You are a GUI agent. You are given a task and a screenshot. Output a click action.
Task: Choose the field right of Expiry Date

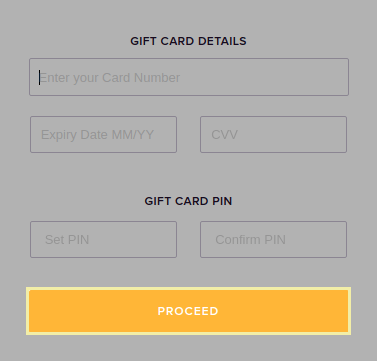coord(273,134)
